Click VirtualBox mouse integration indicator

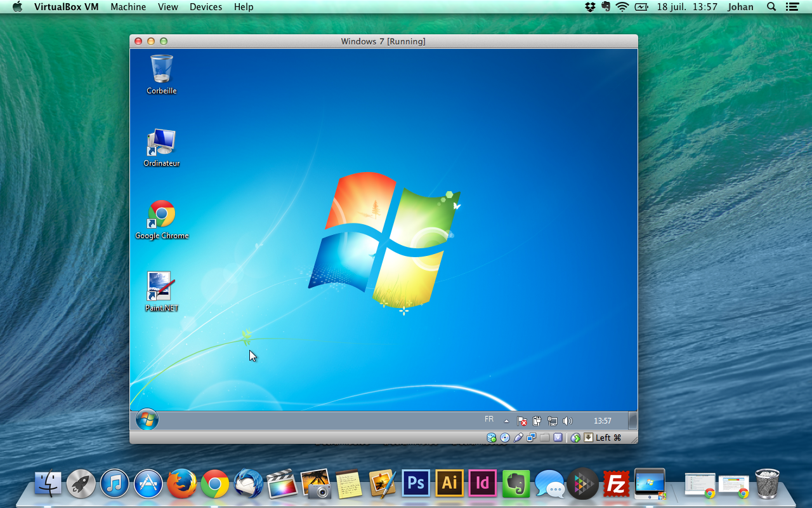coord(575,438)
